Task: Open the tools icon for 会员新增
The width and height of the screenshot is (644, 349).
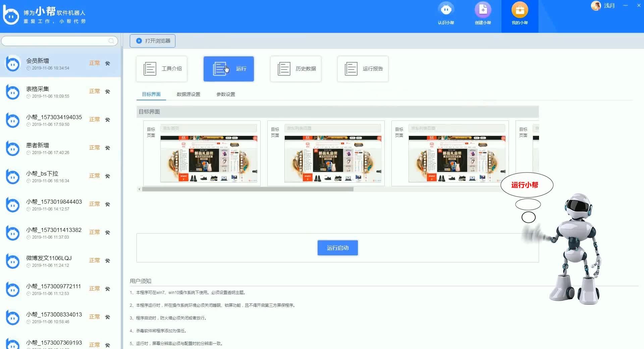Action: (108, 63)
